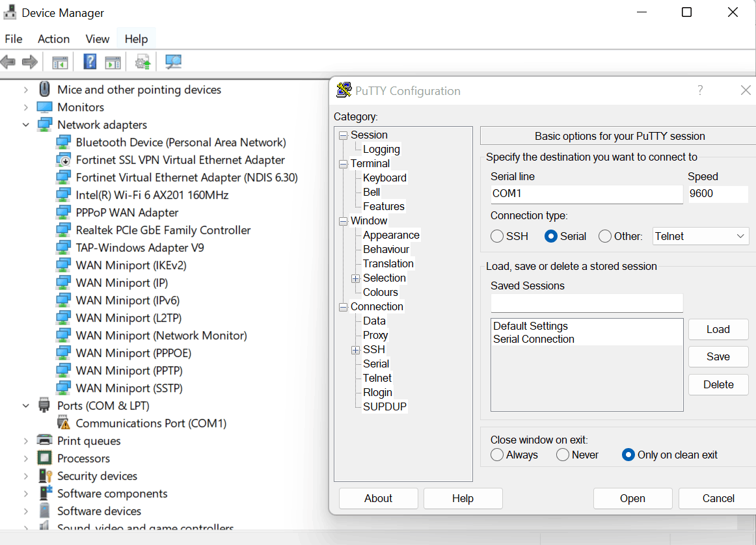Screen dimensions: 756x545
Task: Choose Never for close window on exit
Action: point(563,455)
